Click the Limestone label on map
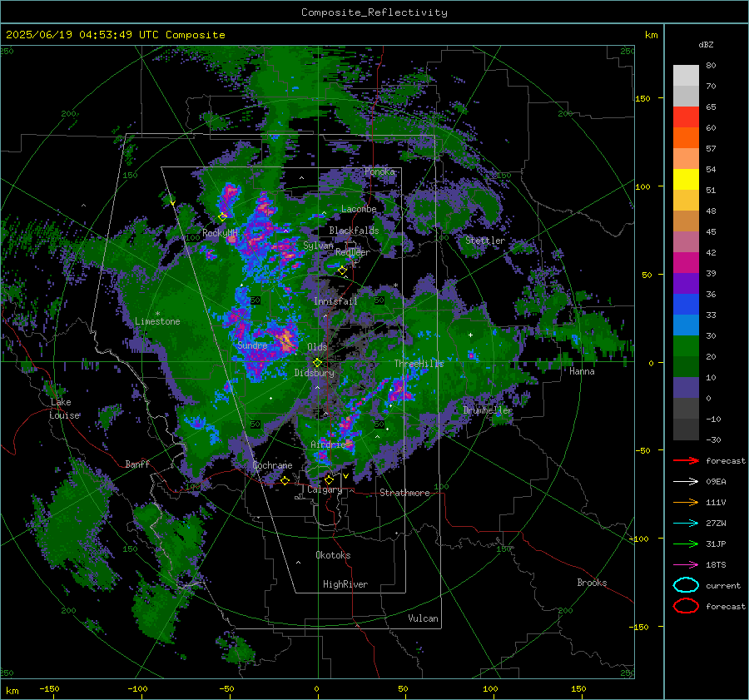The width and height of the screenshot is (749, 700). coord(157,321)
